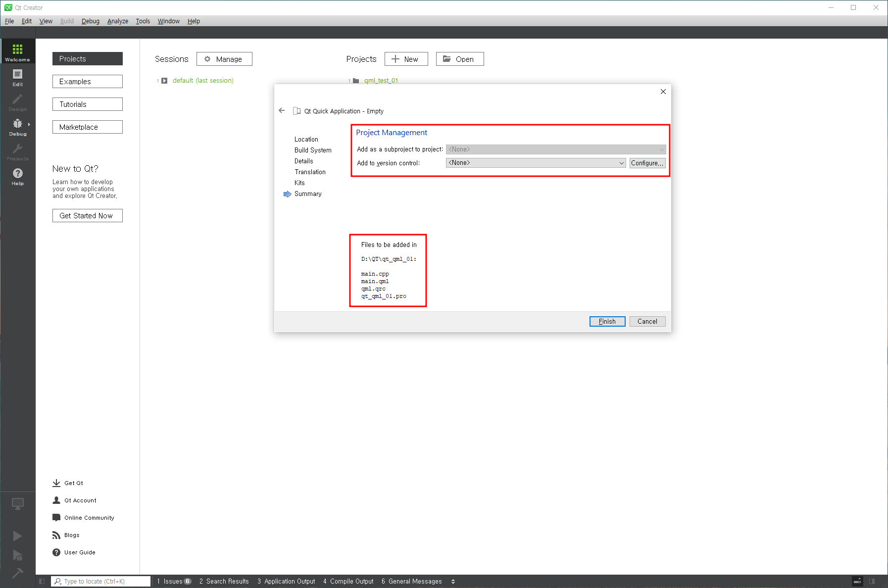Click the Manage sessions button

click(224, 59)
